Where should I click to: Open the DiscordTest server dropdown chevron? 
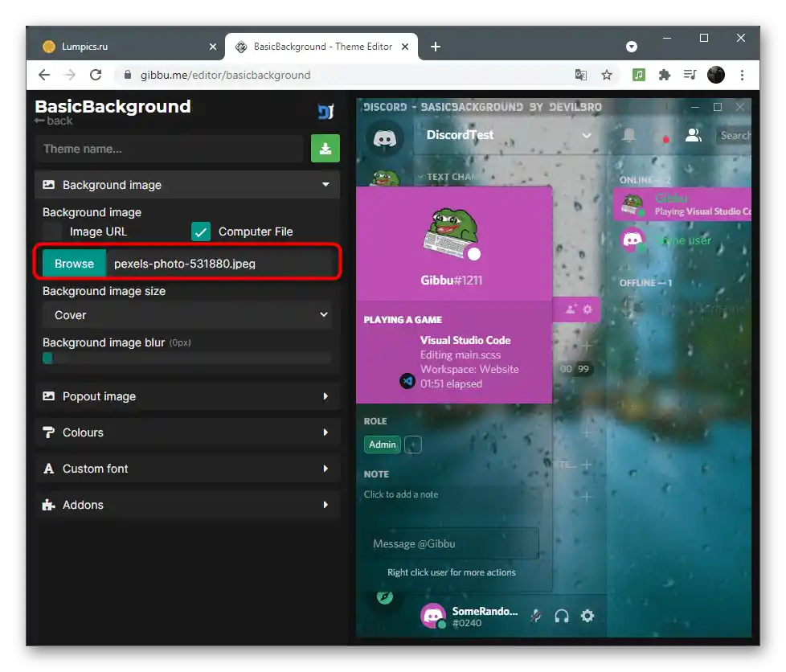click(587, 135)
